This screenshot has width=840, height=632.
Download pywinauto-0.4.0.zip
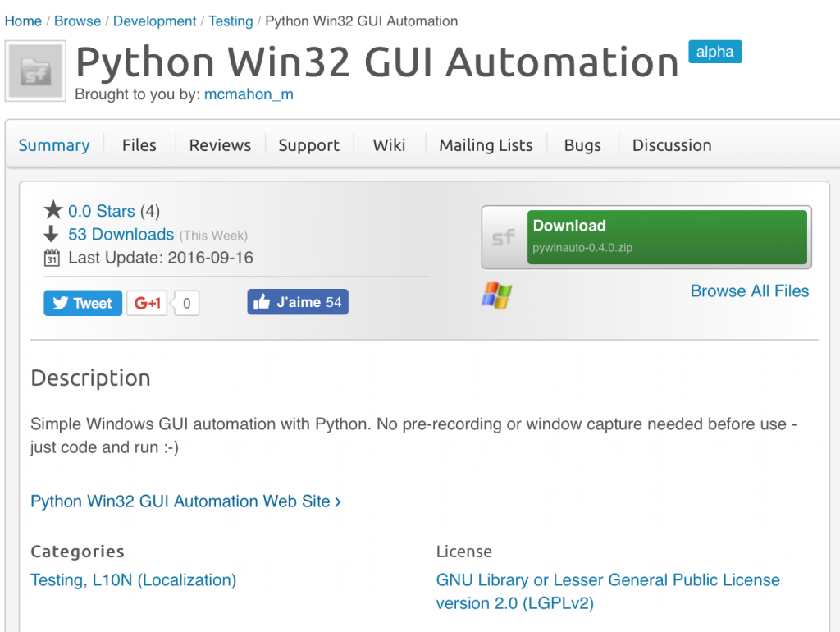666,236
